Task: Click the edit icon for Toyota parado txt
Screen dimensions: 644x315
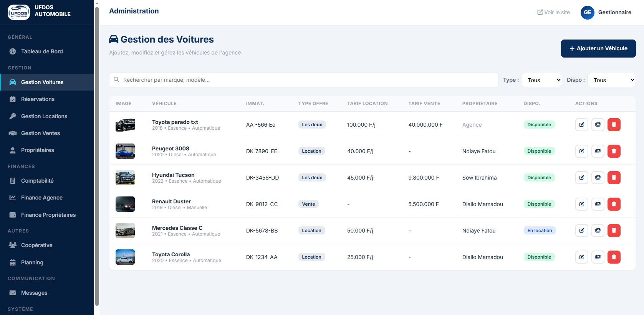Action: click(x=581, y=125)
